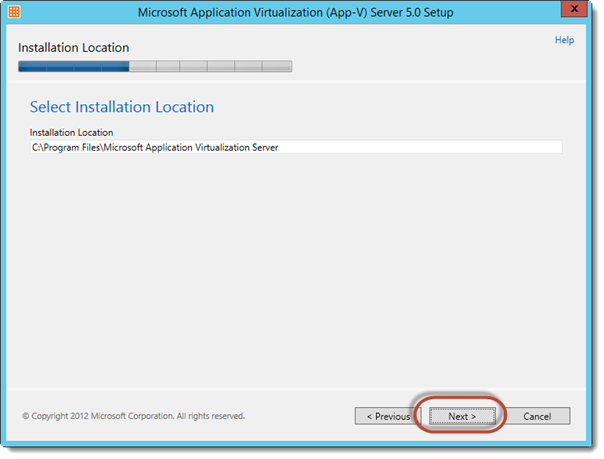
Task: Click the blue Select Installation Location heading
Action: [122, 107]
